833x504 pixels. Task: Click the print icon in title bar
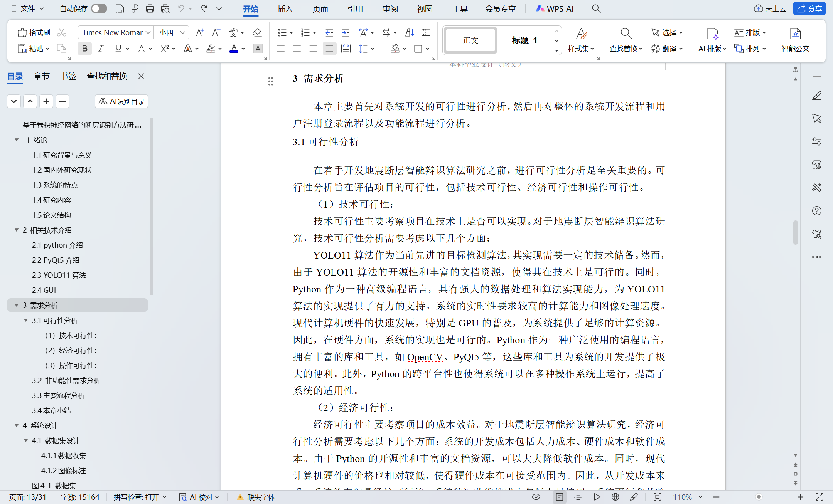coord(150,8)
